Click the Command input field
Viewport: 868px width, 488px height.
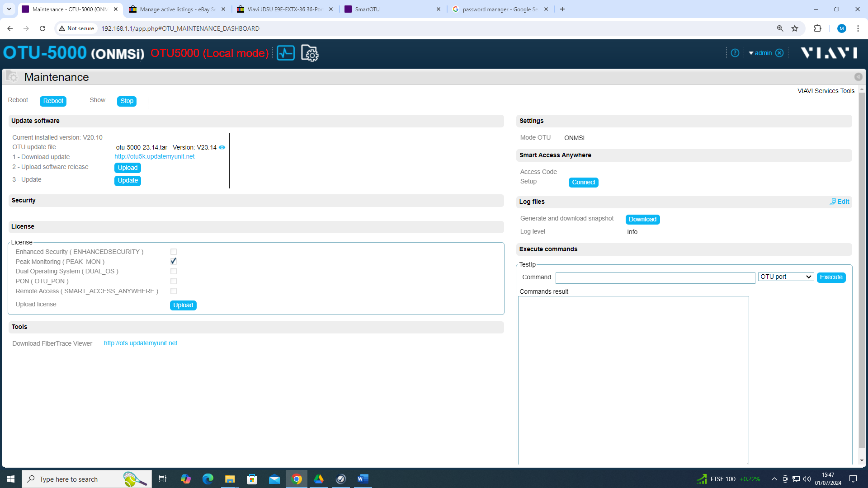655,277
